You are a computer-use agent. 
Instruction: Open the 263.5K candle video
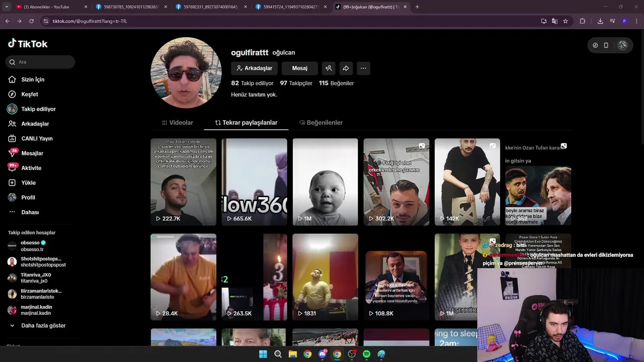[254, 277]
